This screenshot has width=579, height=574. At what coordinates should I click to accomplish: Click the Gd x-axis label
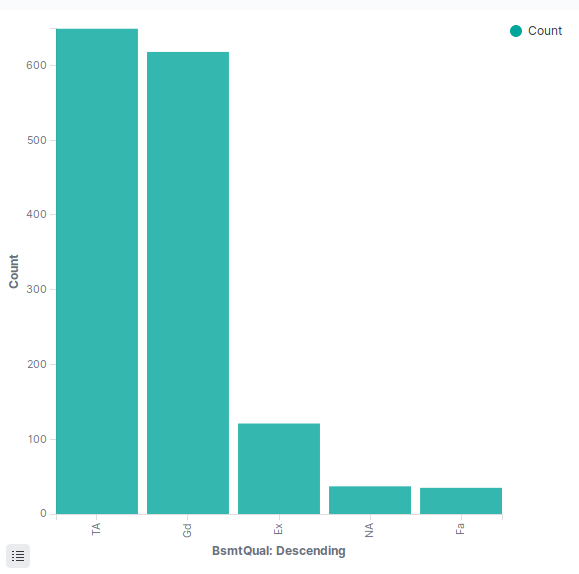pyautogui.click(x=187, y=530)
